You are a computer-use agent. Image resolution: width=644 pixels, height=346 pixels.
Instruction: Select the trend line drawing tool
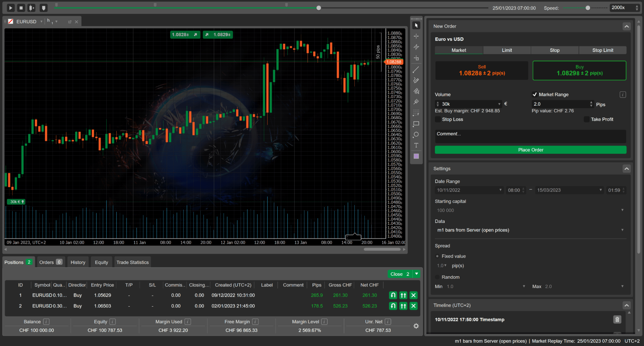tap(416, 69)
